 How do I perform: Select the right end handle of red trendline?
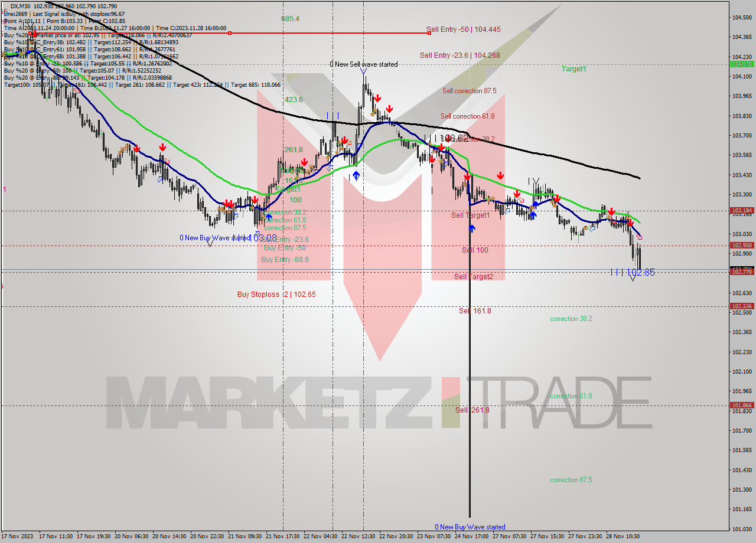coord(430,33)
